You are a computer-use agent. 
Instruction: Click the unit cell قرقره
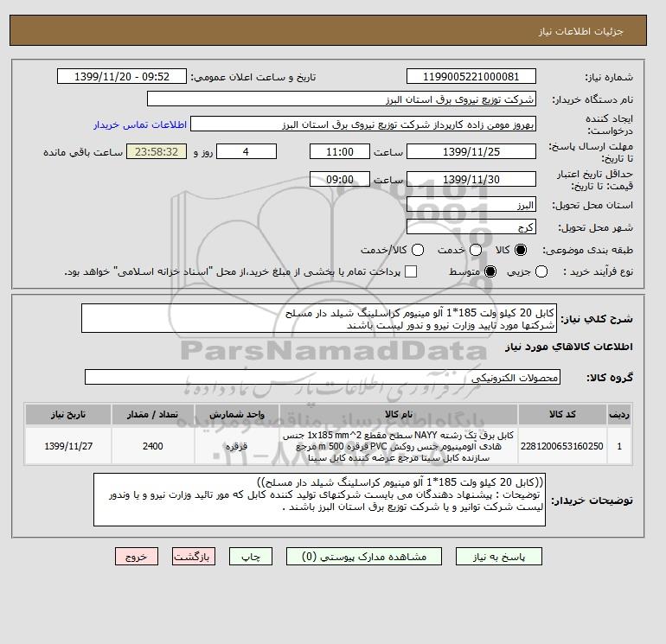[237, 446]
